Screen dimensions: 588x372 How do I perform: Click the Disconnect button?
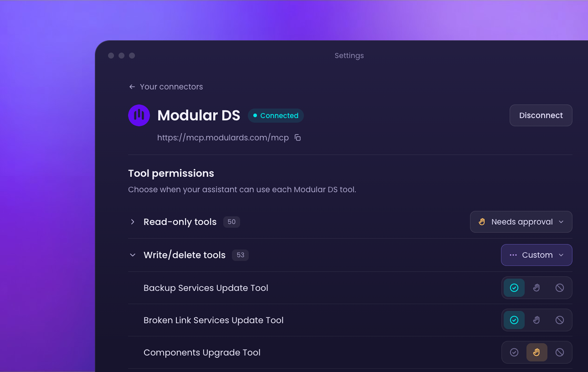point(541,115)
